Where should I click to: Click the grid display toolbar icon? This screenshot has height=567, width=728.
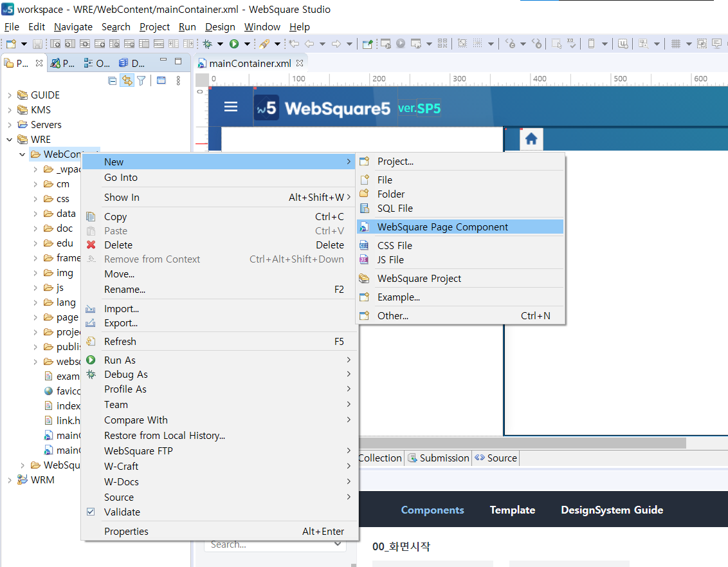tap(676, 44)
